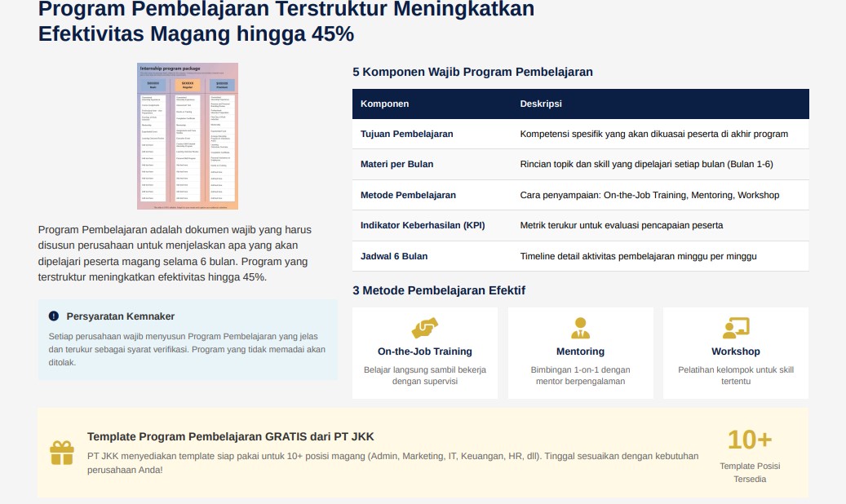
Task: Click the Jadwal 6 Bulan row label
Action: (x=393, y=256)
